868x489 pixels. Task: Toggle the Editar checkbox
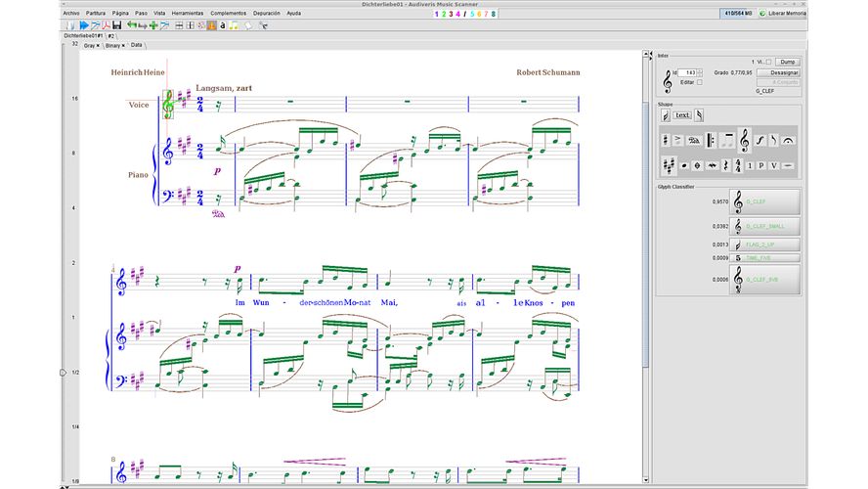[699, 82]
